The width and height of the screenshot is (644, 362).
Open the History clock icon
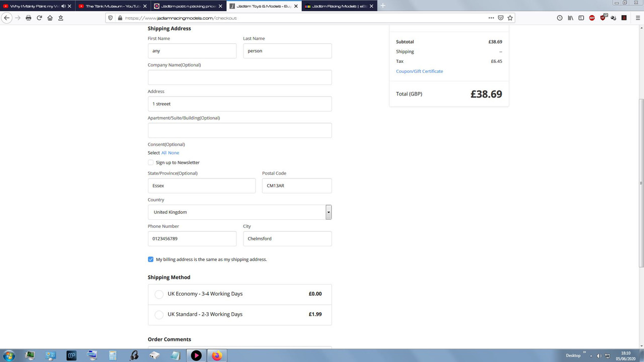[559, 18]
